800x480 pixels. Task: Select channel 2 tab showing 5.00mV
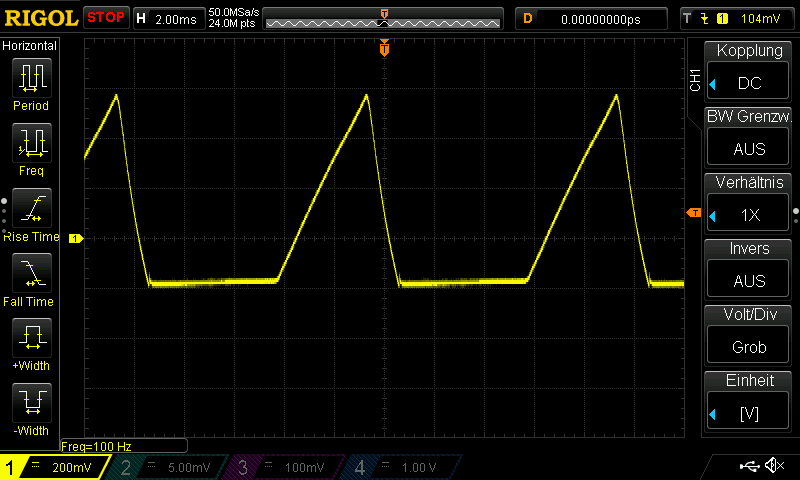(x=168, y=467)
